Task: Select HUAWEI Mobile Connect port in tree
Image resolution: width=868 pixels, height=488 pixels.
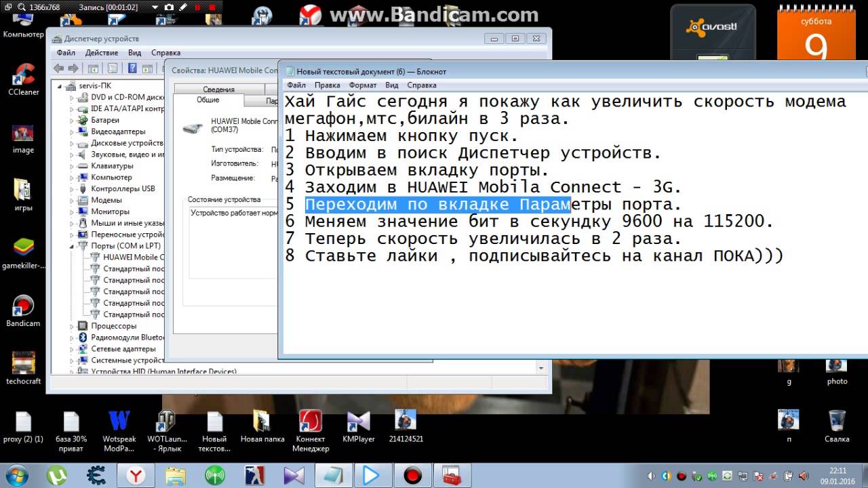Action: [133, 258]
